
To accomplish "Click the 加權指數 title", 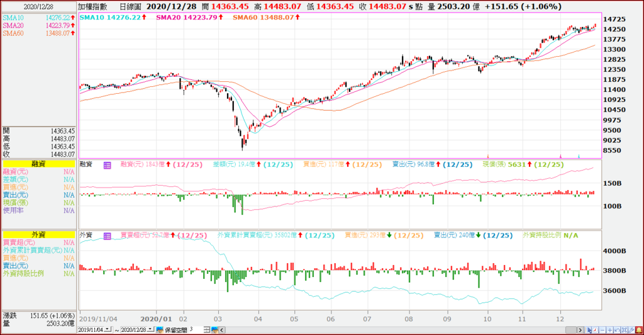I will pyautogui.click(x=93, y=6).
